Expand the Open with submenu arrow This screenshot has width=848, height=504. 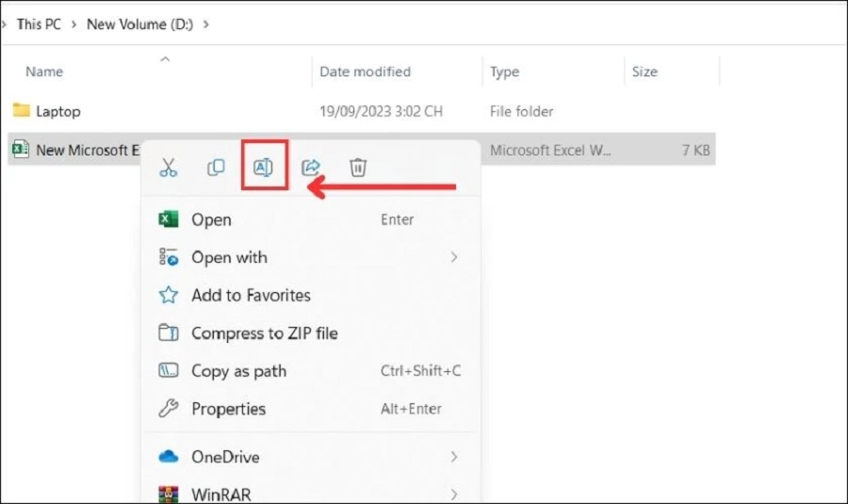[x=454, y=257]
